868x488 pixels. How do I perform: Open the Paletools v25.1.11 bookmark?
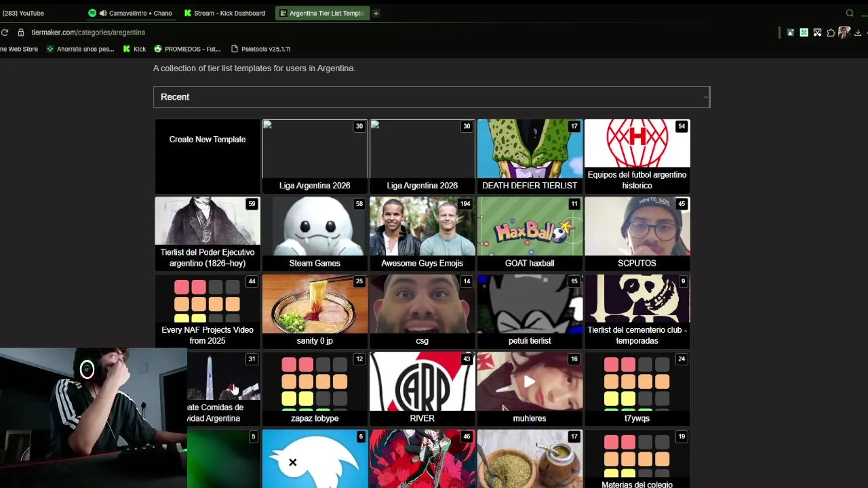point(260,49)
